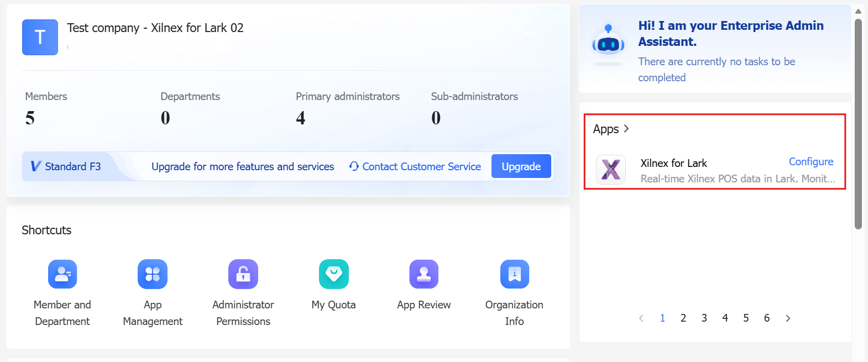868x362 pixels.
Task: Click the scrollbar up arrow
Action: pyautogui.click(x=858, y=11)
